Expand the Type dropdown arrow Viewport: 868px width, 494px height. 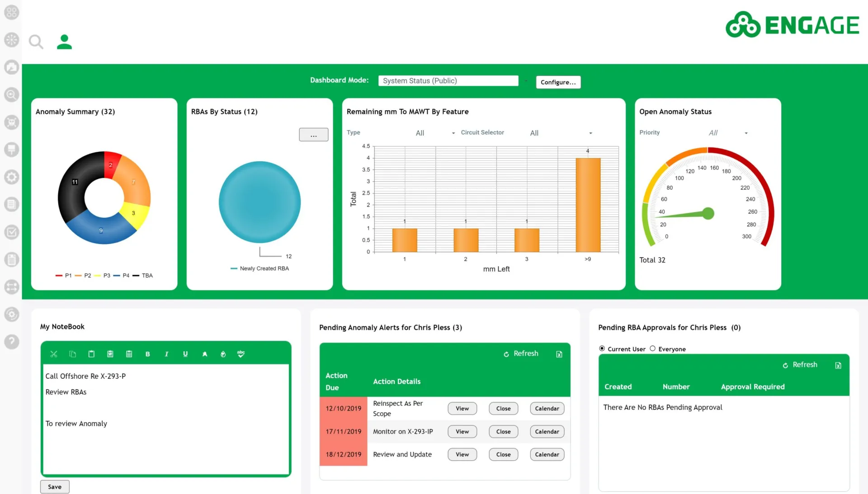453,133
